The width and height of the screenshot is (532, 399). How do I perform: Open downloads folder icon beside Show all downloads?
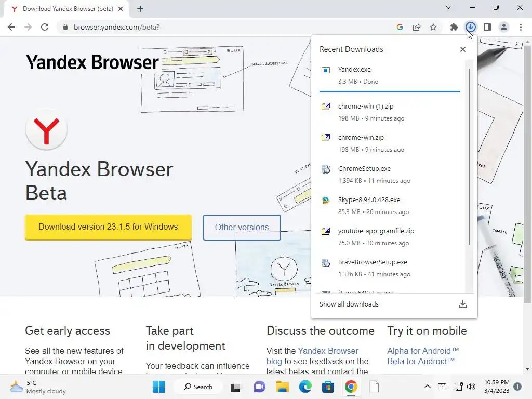[463, 304]
